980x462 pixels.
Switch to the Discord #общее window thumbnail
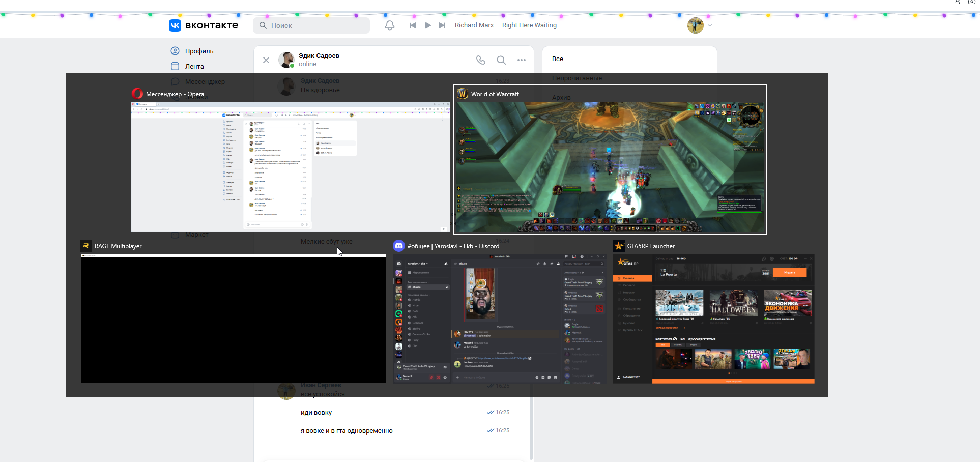(499, 318)
